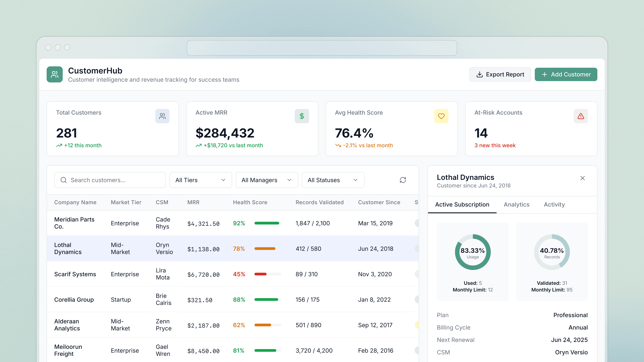This screenshot has width=644, height=362.
Task: Open the All Managers dropdown
Action: pos(267,180)
